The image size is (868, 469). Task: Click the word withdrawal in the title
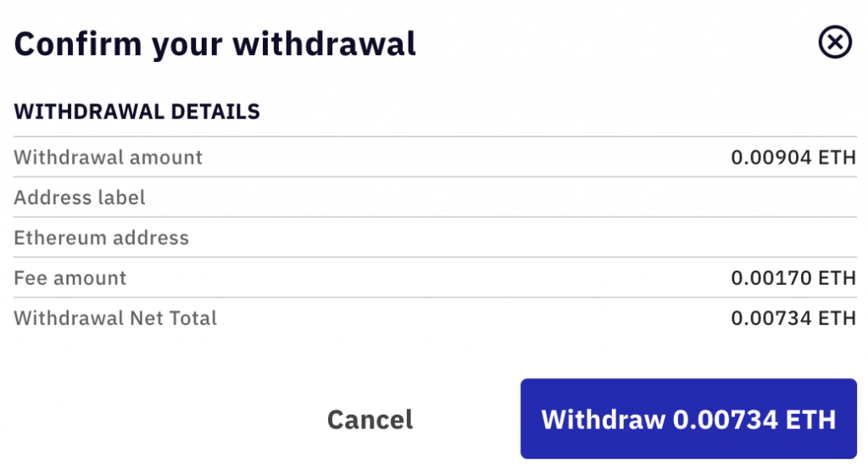click(x=324, y=44)
